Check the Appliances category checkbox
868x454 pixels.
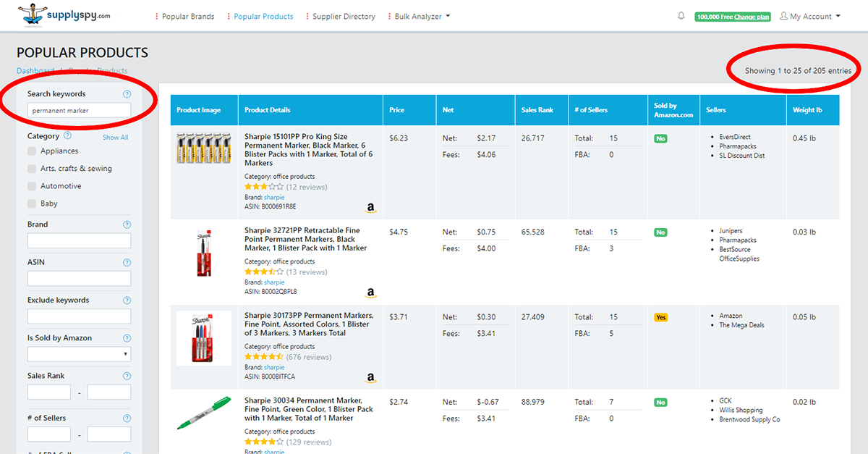pyautogui.click(x=32, y=151)
